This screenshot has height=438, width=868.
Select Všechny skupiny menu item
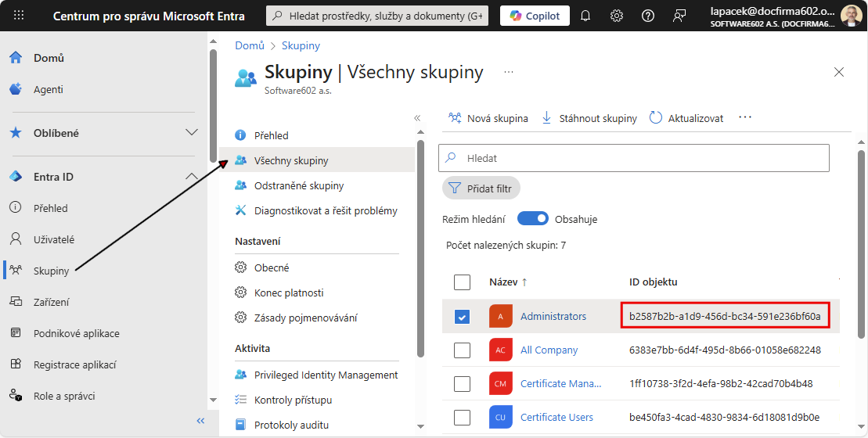pos(317,160)
